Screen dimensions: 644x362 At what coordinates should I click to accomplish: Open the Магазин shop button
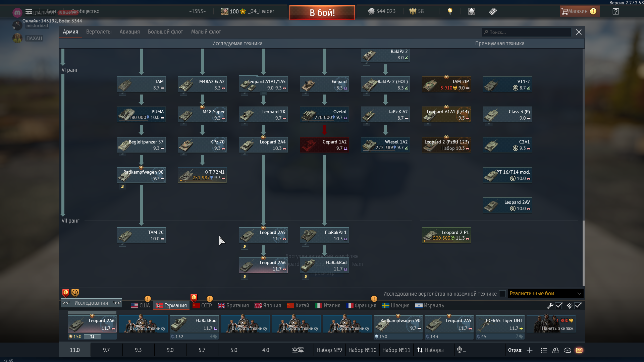[579, 11]
